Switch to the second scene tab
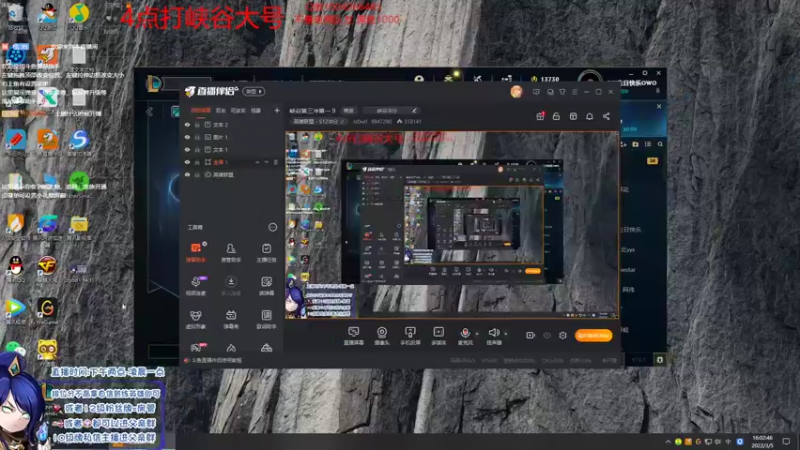Screen dimensions: 800x450 (x=220, y=110)
